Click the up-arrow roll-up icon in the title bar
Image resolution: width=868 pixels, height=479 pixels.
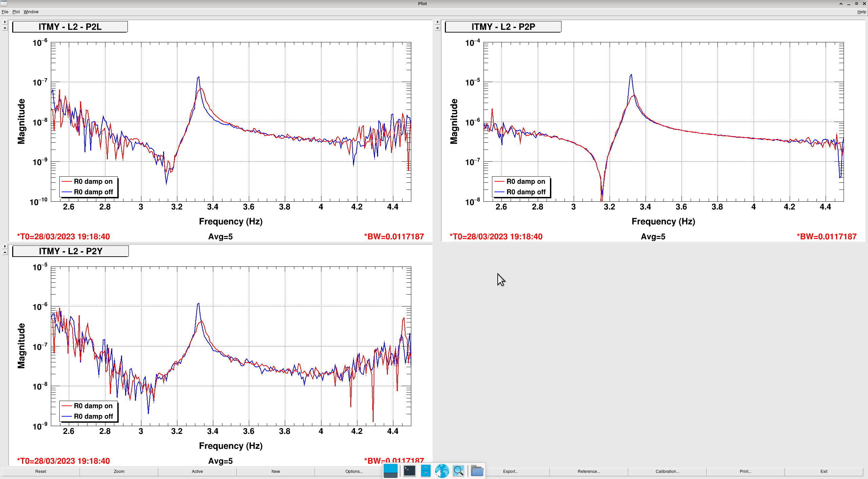tap(841, 4)
